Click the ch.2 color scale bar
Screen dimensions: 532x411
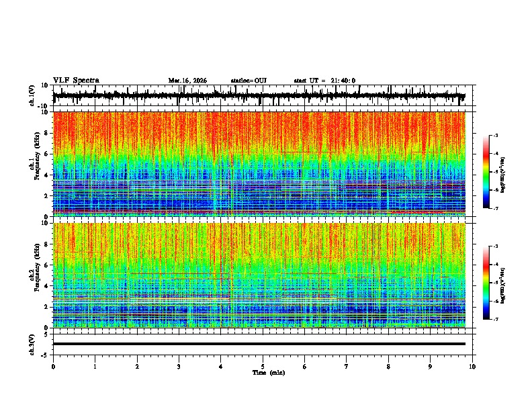pyautogui.click(x=486, y=283)
